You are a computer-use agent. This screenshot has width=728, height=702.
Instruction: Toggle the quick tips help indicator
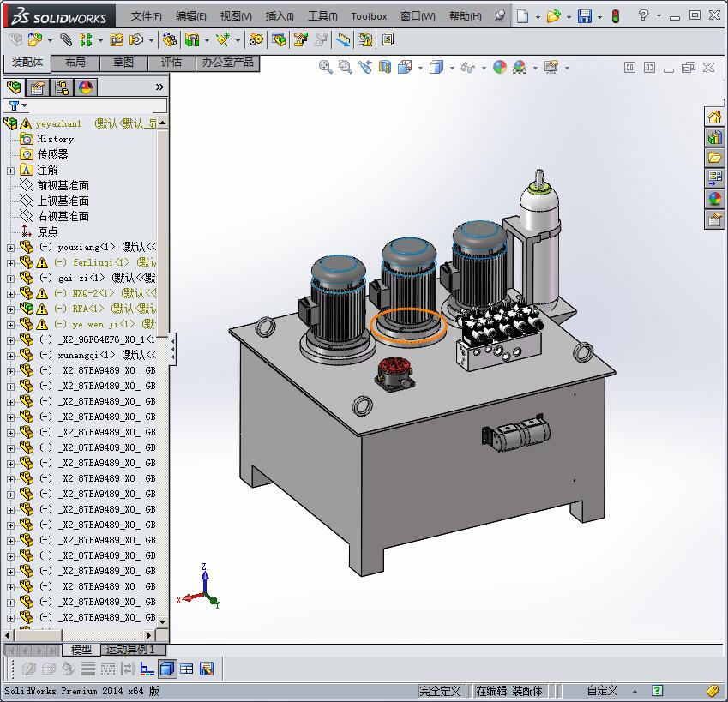657,691
